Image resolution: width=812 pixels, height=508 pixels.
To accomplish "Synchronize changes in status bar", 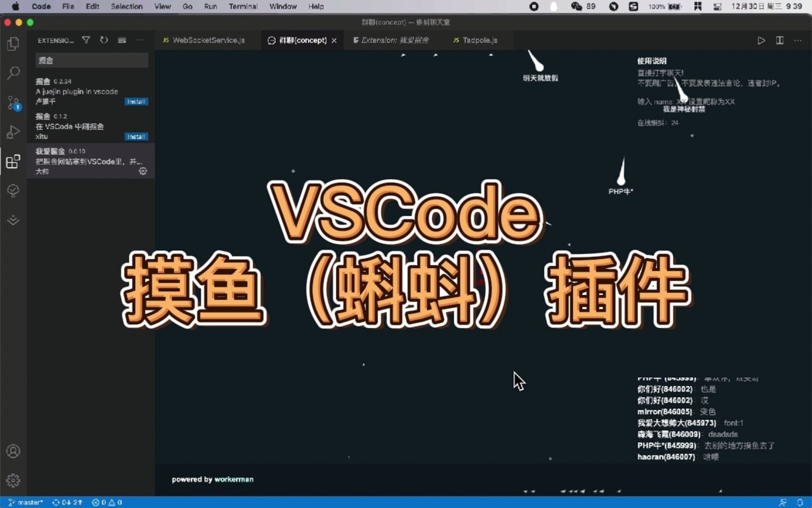I will pyautogui.click(x=67, y=502).
